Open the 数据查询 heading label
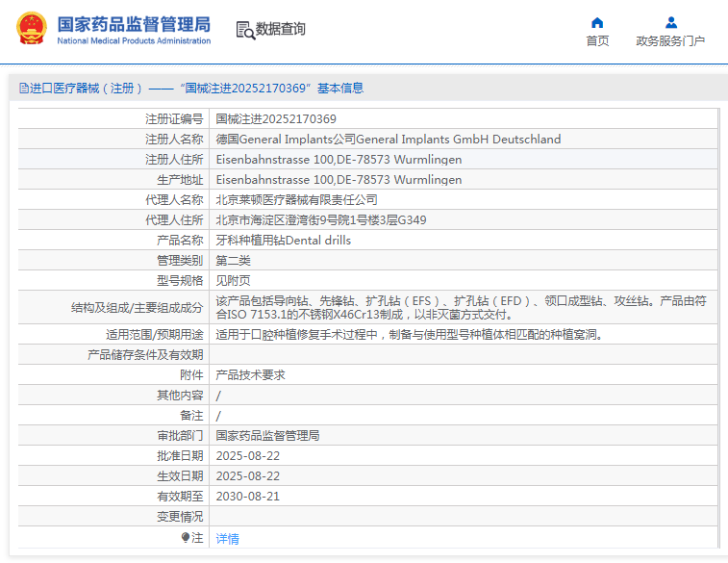The image size is (728, 563). coord(281,30)
